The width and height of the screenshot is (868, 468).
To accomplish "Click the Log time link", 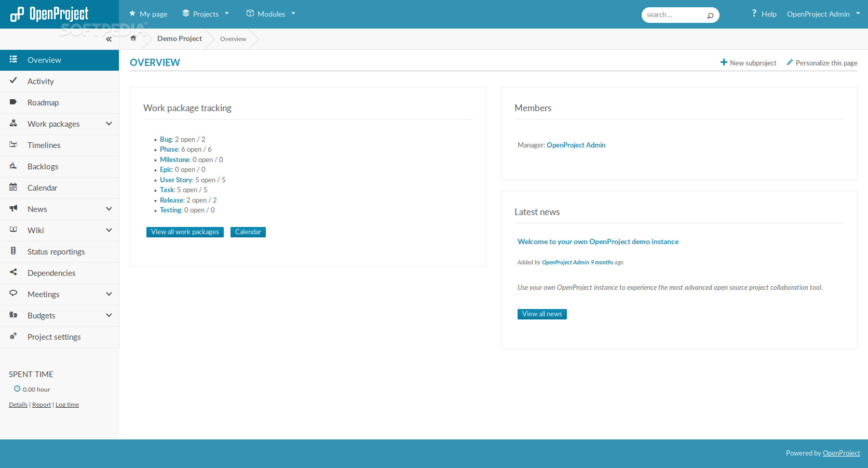I will pos(67,405).
